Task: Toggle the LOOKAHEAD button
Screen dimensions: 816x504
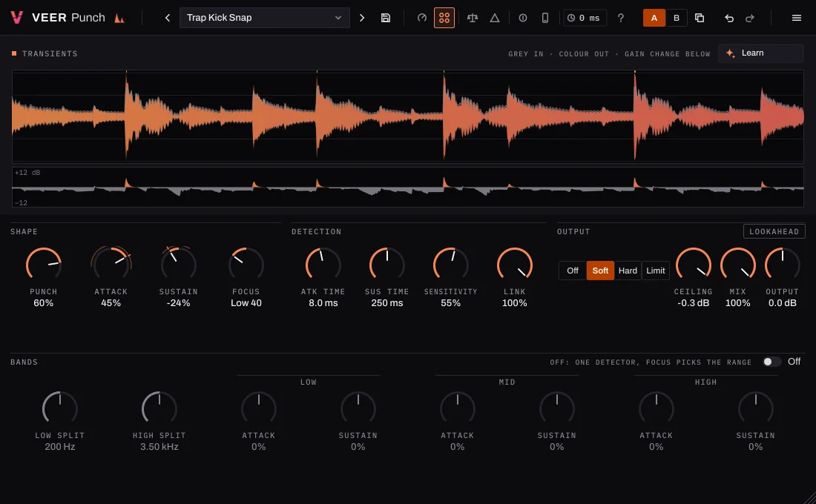Action: coord(774,231)
